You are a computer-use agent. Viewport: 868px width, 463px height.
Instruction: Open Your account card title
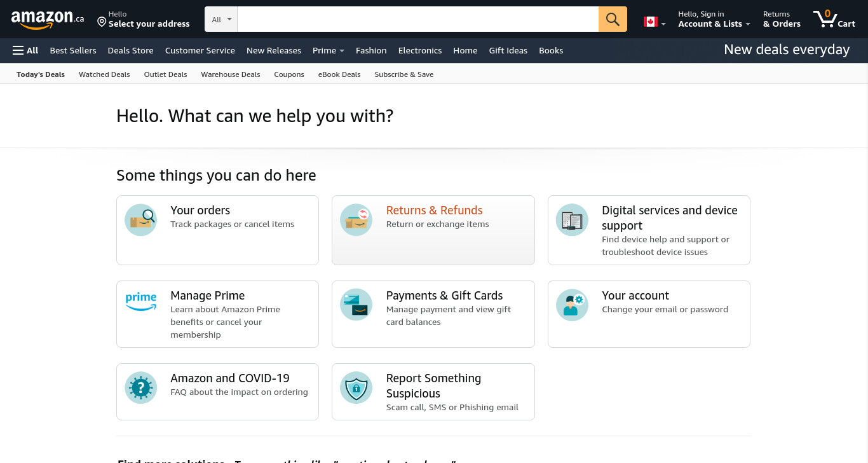click(635, 296)
